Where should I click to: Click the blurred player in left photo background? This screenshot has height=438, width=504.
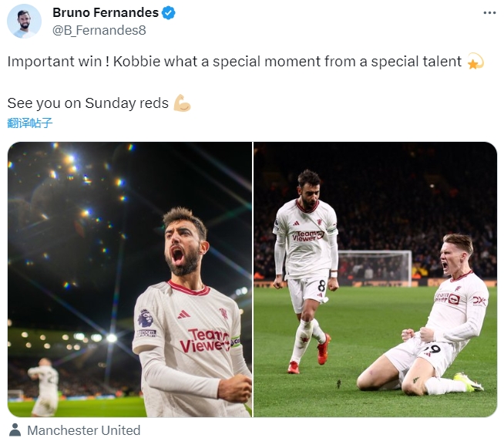click(45, 387)
